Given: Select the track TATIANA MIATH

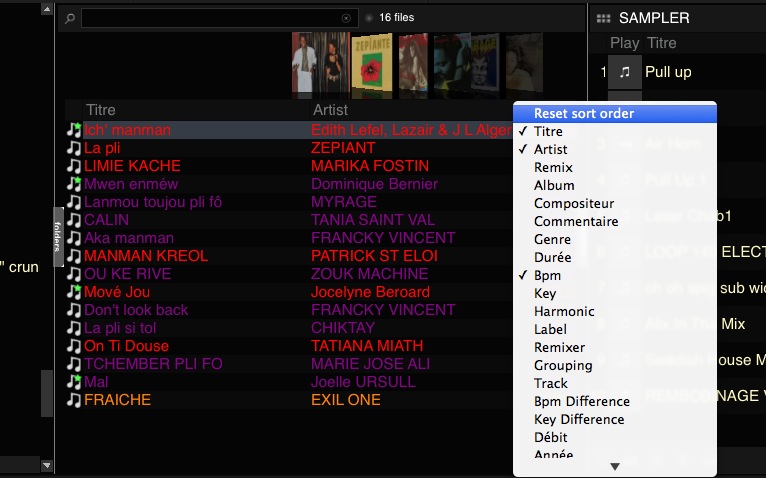Looking at the screenshot, I should 367,346.
